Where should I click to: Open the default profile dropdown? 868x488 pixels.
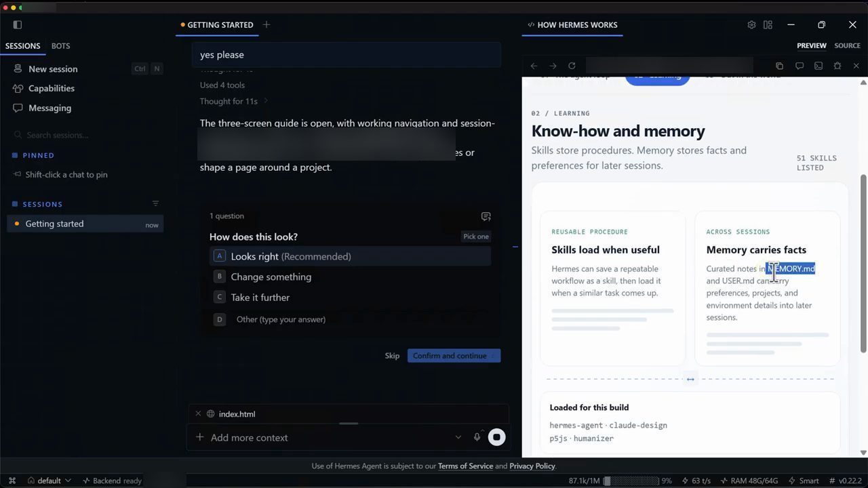coord(49,481)
